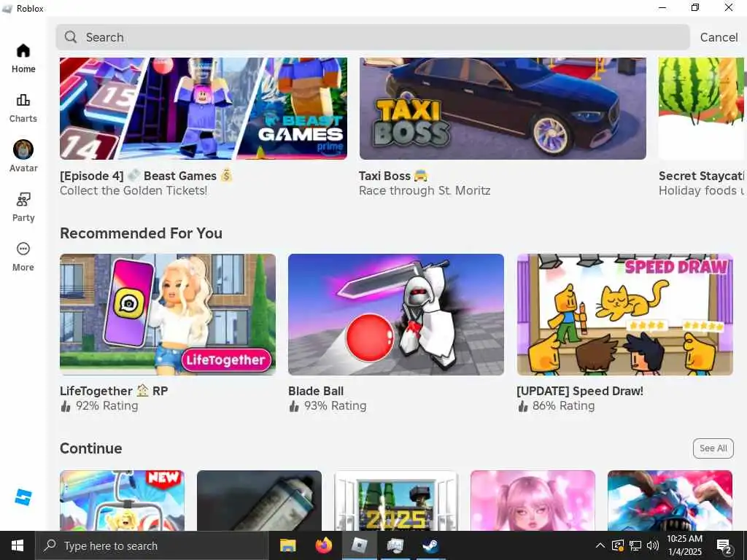Show hidden system tray icons
The image size is (747, 560).
(x=600, y=545)
